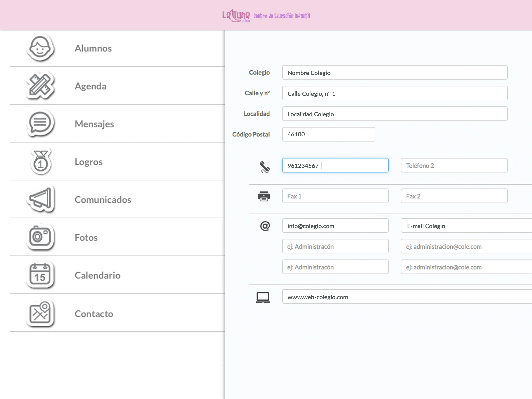Screen dimensions: 532x399
Task: Select the Alumnos menu label
Action: coord(93,48)
